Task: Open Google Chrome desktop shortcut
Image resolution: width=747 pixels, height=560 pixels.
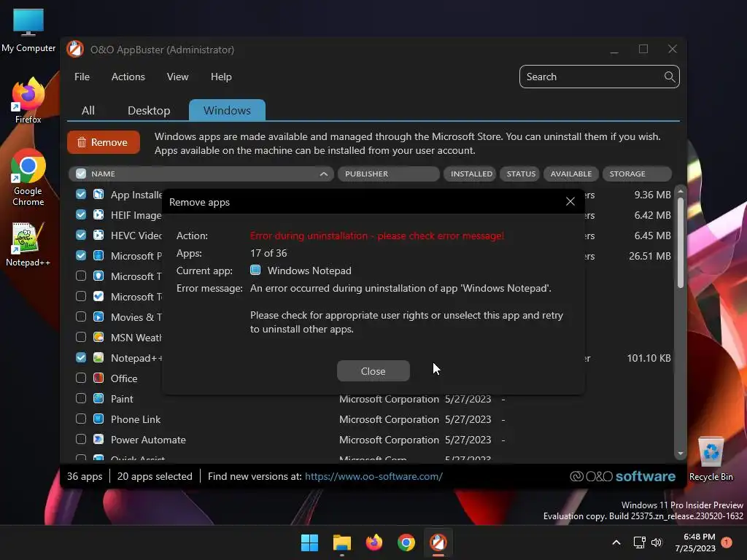Action: pos(28,177)
